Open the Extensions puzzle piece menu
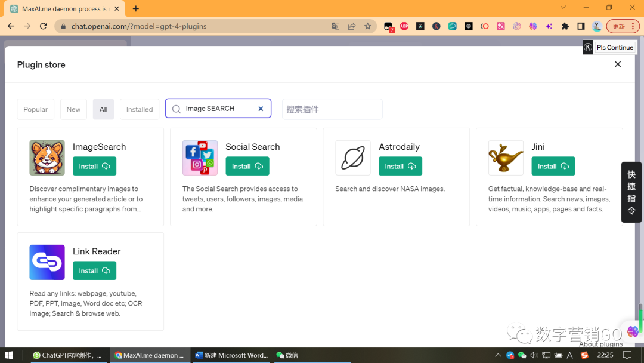 tap(565, 26)
